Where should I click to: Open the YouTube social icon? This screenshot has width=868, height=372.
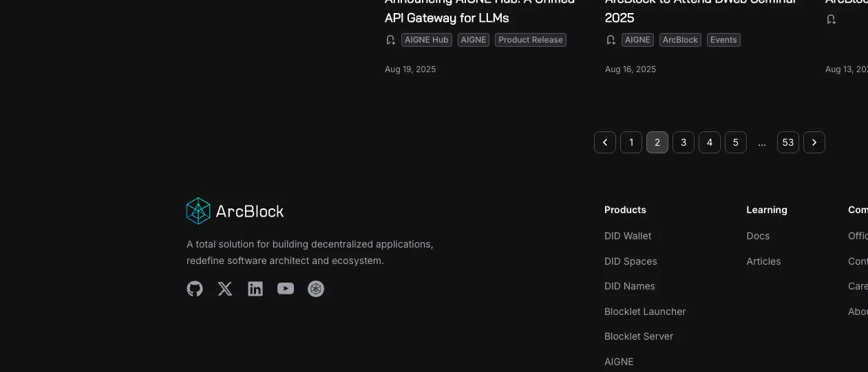click(x=286, y=289)
